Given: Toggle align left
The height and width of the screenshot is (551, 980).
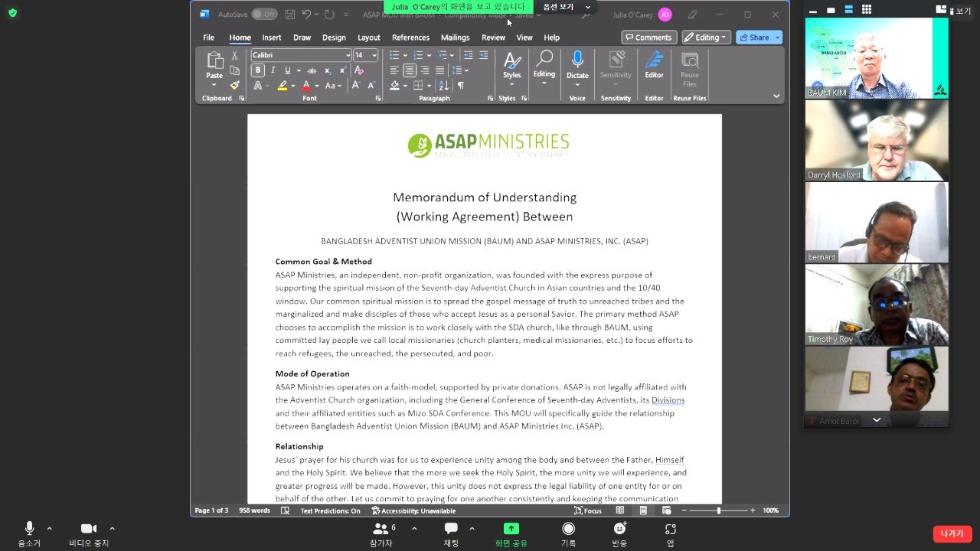Looking at the screenshot, I should coord(394,70).
